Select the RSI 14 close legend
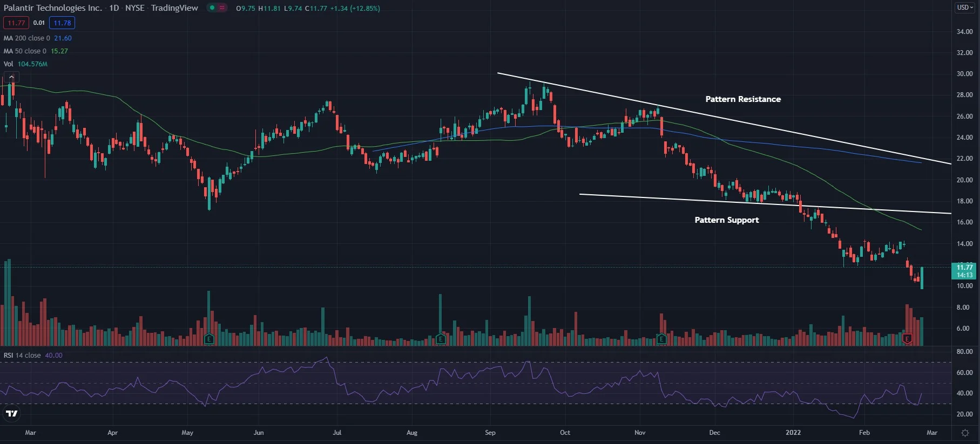 (x=33, y=356)
